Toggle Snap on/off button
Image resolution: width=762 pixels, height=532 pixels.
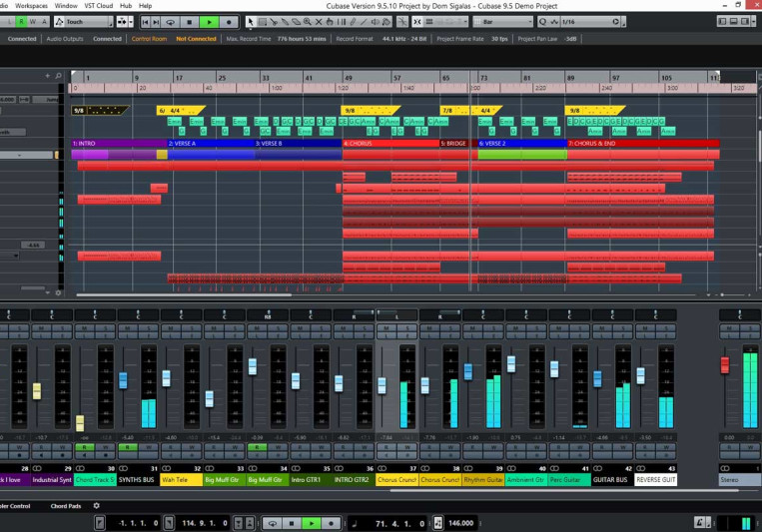pos(417,22)
